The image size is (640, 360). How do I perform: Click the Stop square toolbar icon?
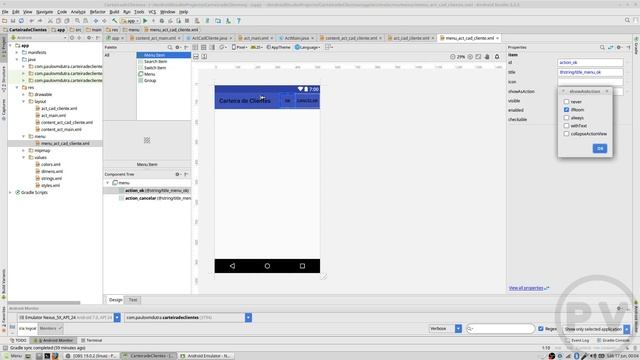point(187,21)
